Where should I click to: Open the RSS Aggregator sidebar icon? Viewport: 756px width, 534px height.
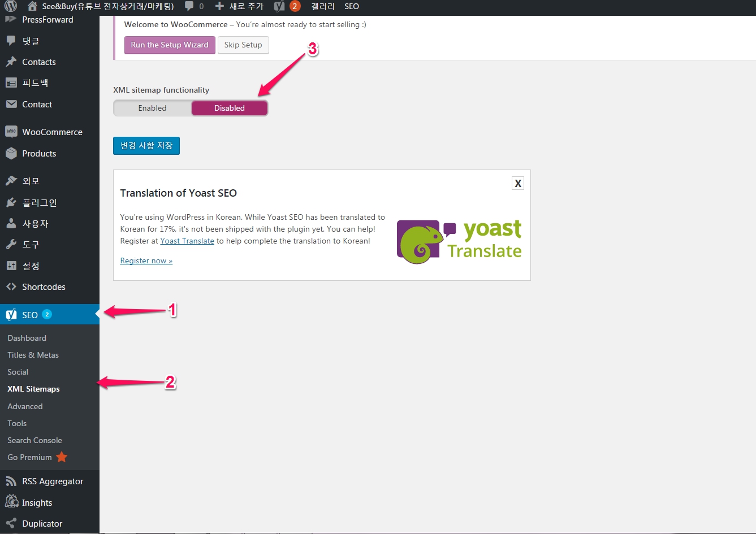(11, 481)
